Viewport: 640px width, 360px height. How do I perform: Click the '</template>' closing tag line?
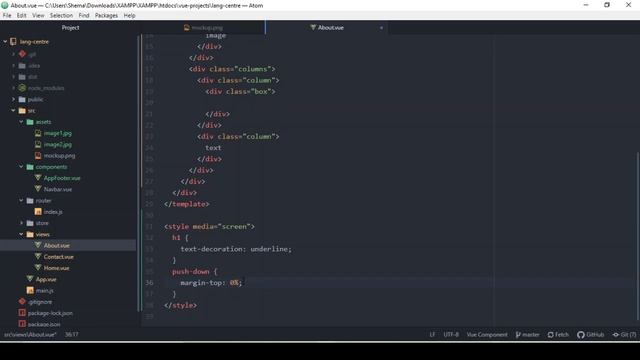[x=187, y=204]
